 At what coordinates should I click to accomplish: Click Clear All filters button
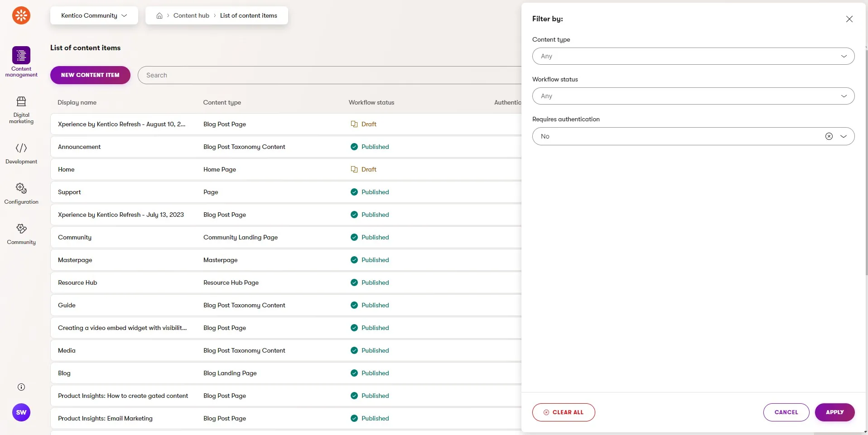pyautogui.click(x=564, y=412)
